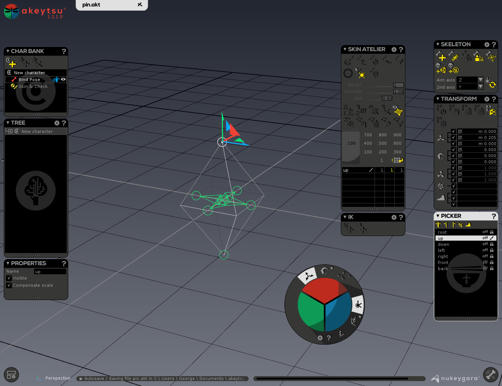Click the Name field in Properties
This screenshot has width=502, height=386.
(50, 272)
